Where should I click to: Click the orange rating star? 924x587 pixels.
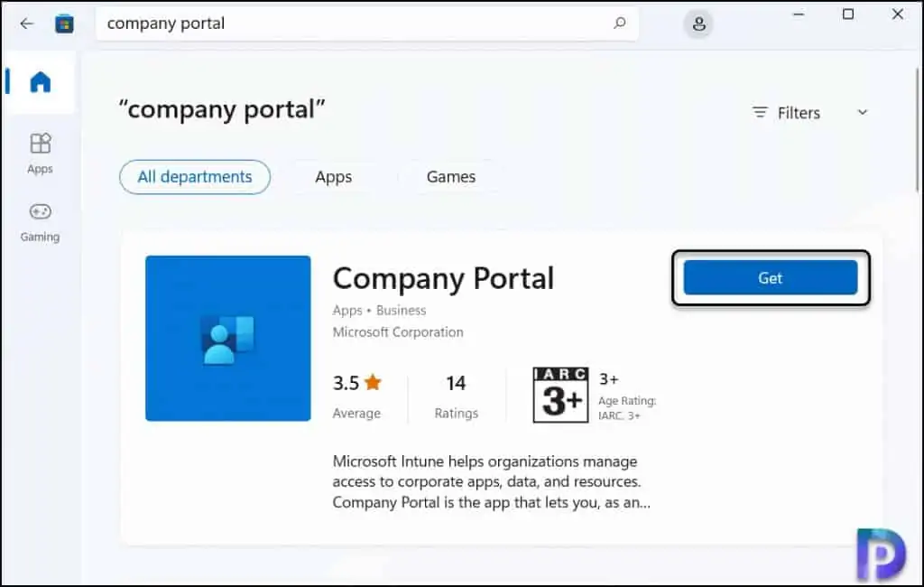click(x=373, y=382)
